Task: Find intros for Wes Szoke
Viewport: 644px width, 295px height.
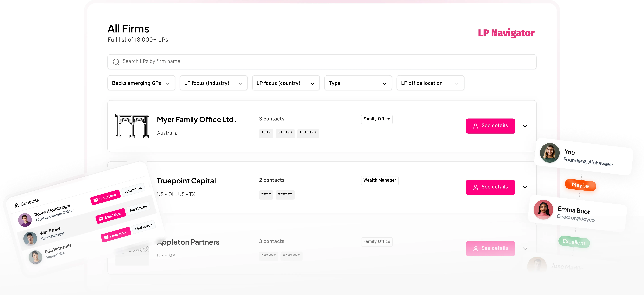Action: (138, 208)
